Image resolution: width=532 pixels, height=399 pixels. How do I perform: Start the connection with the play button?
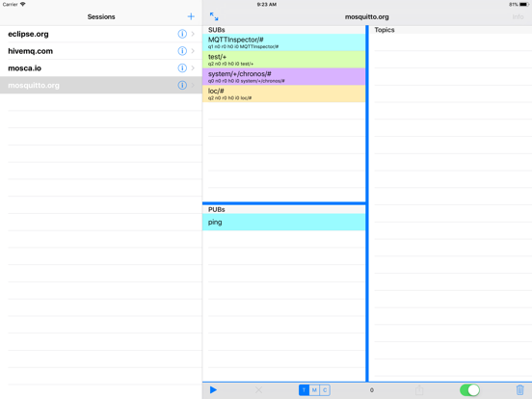[x=213, y=389]
